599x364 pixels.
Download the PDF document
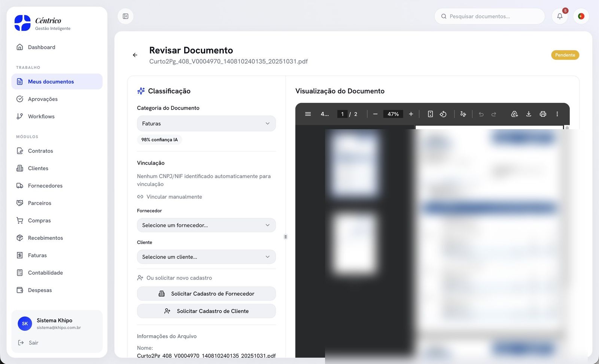click(x=529, y=114)
